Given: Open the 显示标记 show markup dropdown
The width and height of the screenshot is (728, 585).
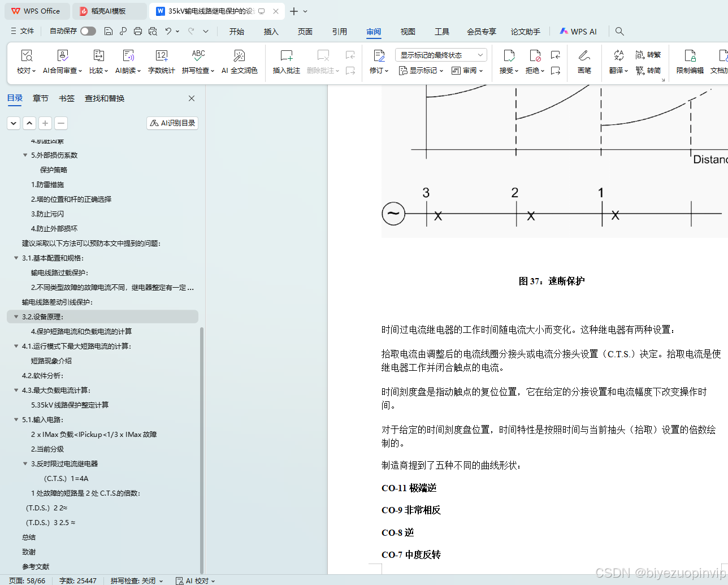Looking at the screenshot, I should pos(421,71).
